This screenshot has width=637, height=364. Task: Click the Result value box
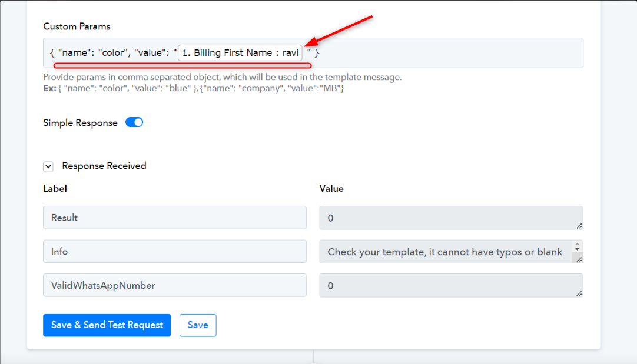(451, 218)
